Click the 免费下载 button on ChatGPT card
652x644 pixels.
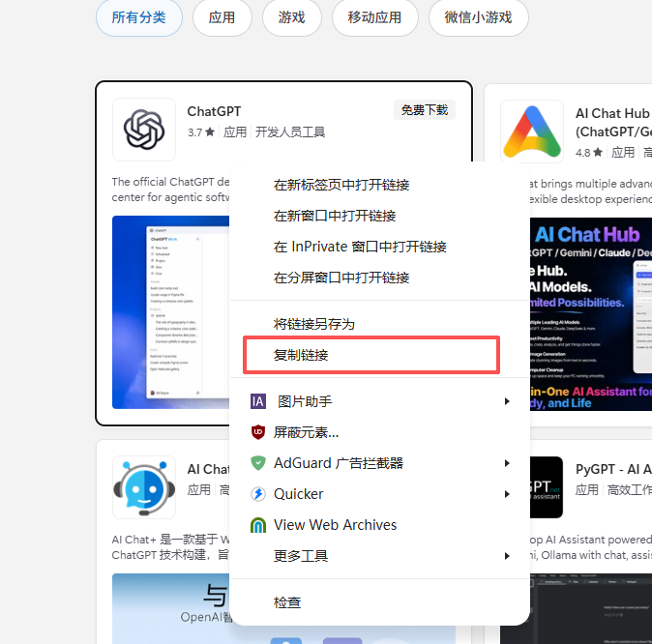coord(425,110)
